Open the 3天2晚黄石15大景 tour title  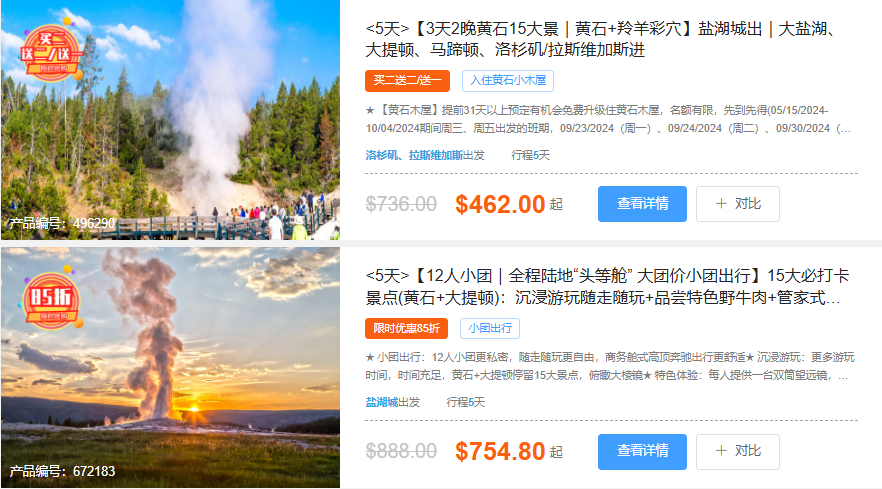601,39
